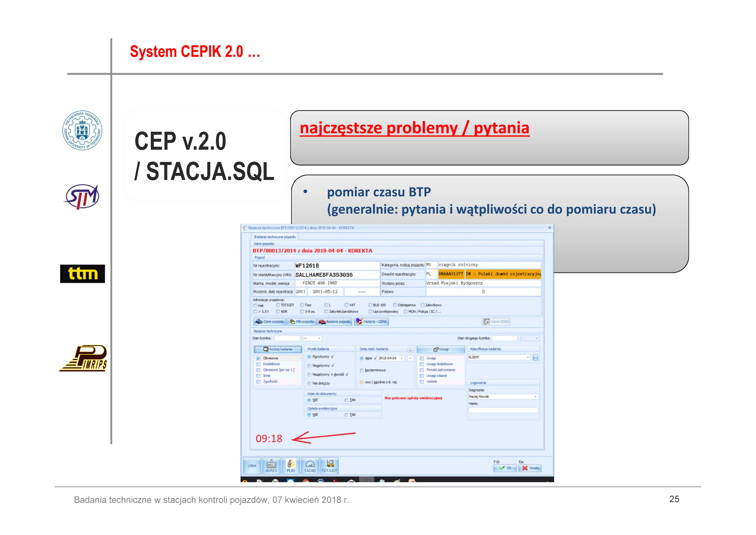
Task: Check the Zabytkowy checkbox
Action: coord(422,305)
